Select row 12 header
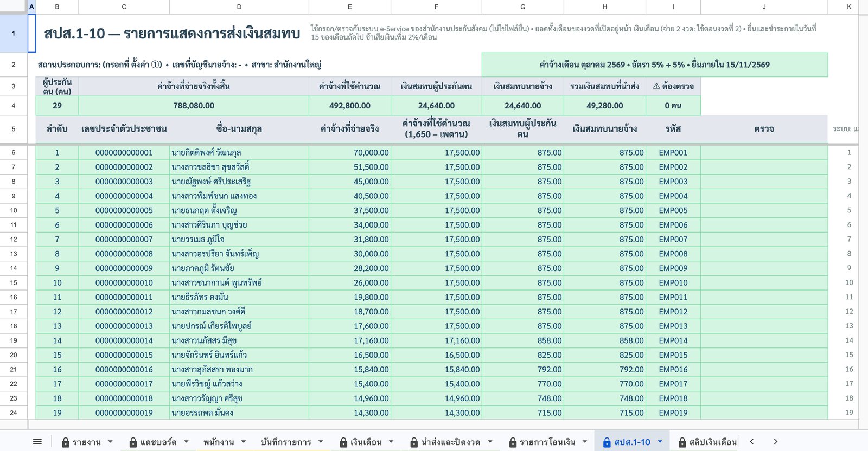This screenshot has height=451, width=868. point(14,239)
